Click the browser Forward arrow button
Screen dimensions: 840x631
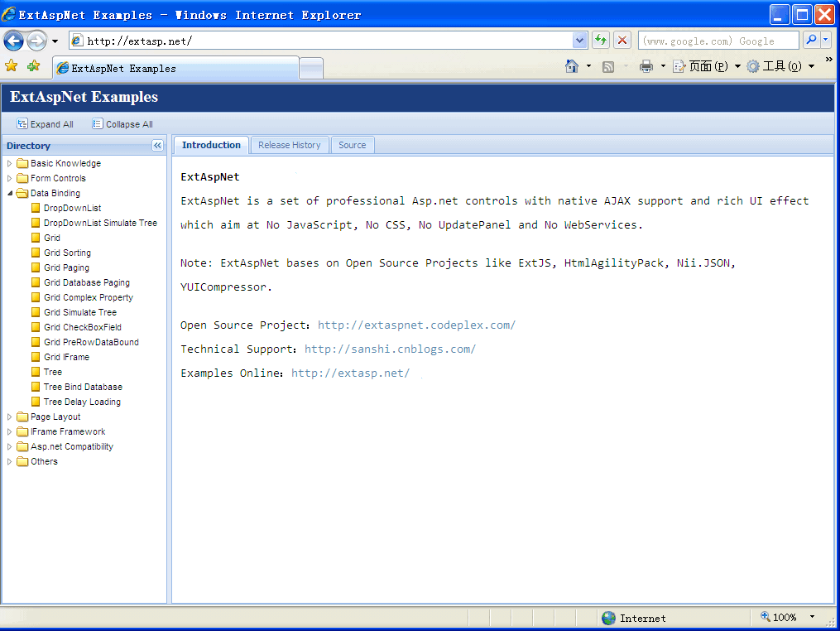pyautogui.click(x=36, y=41)
